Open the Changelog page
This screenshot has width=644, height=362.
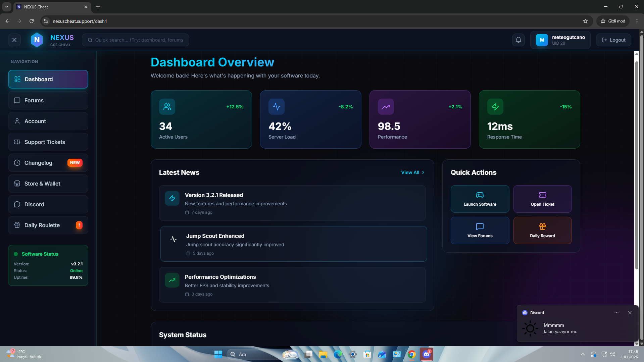48,163
